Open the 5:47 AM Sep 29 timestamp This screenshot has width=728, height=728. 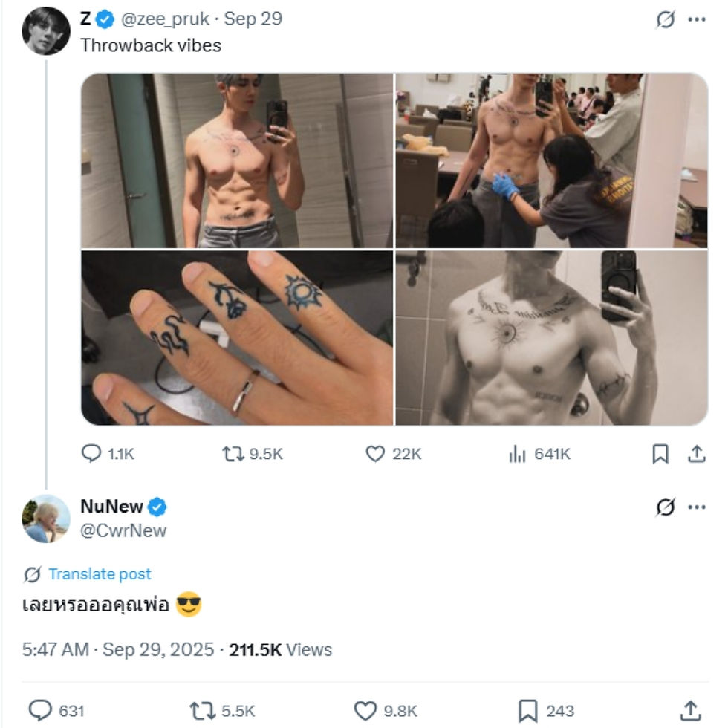(119, 650)
